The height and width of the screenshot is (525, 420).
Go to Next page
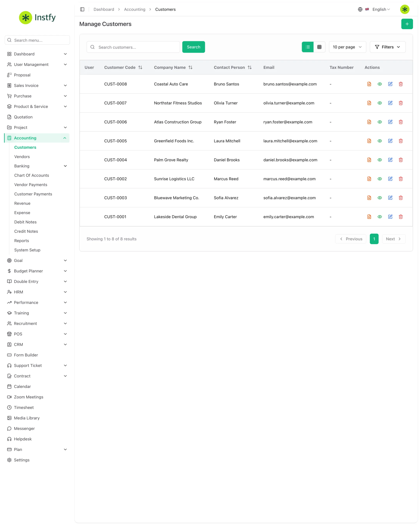[x=394, y=239]
